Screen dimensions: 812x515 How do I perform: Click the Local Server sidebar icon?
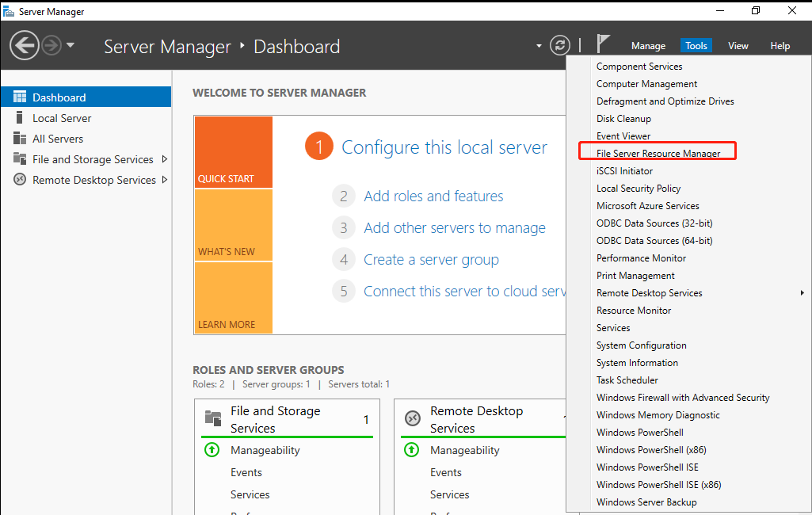point(20,118)
